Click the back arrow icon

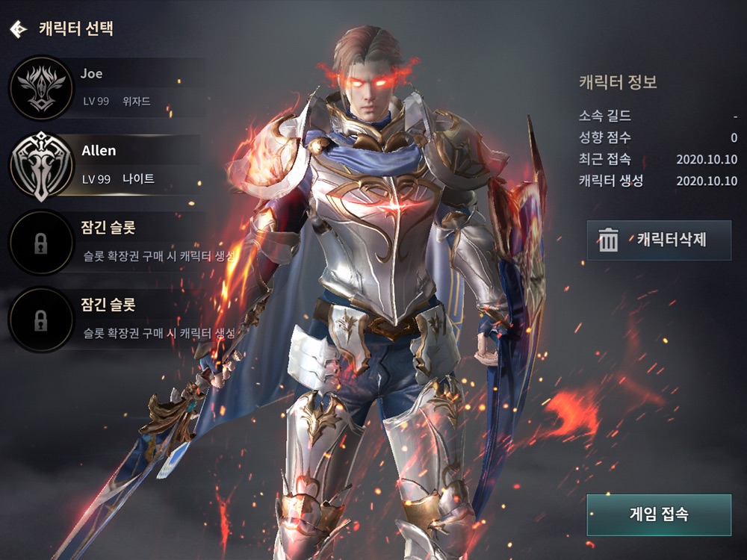point(19,30)
